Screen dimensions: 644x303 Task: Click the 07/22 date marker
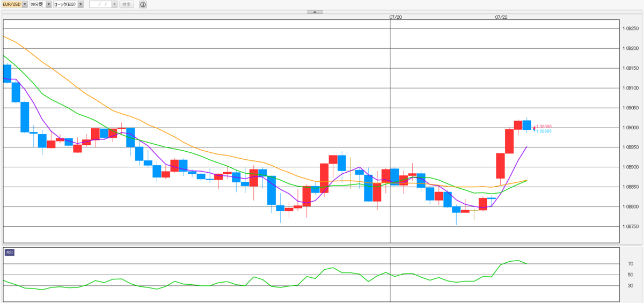[x=501, y=17]
